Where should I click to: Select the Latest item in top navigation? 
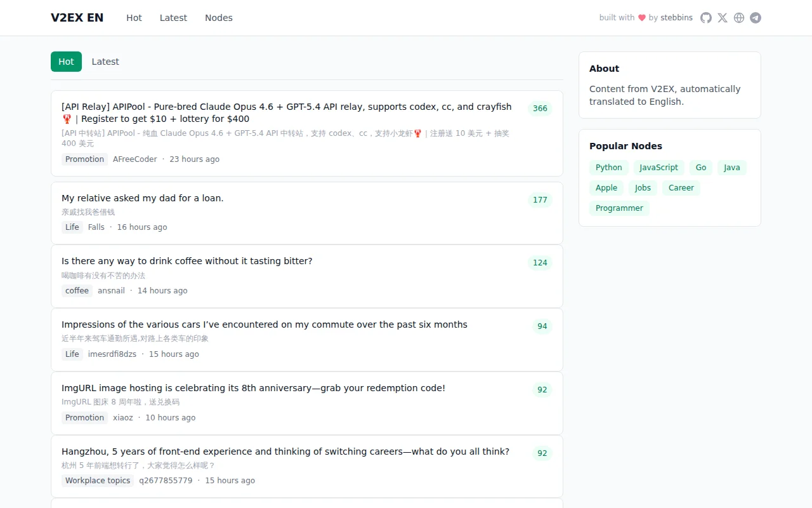pyautogui.click(x=173, y=18)
